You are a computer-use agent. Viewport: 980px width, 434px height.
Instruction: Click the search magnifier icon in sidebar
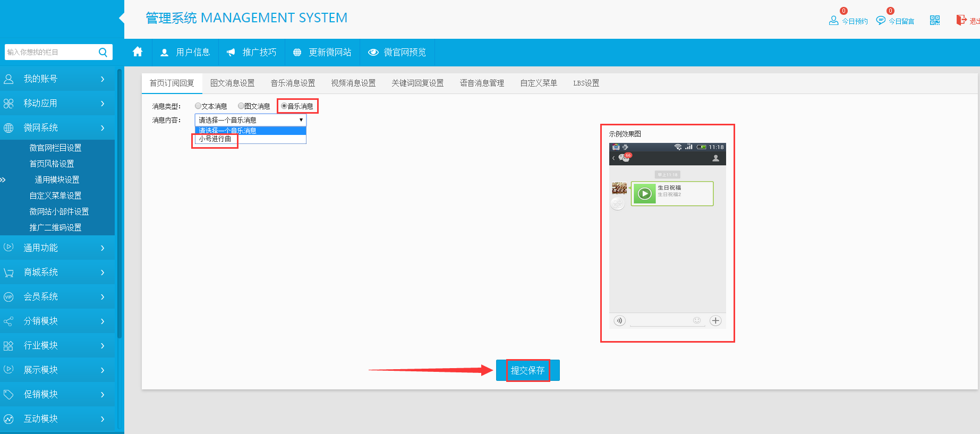click(103, 52)
